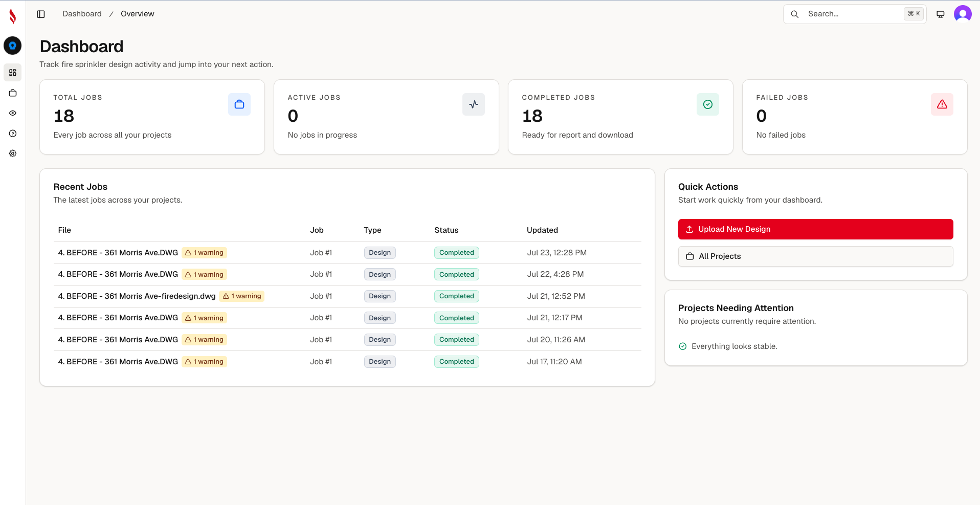980x505 pixels.
Task: Click Completed status on Jul 17 row
Action: click(457, 362)
